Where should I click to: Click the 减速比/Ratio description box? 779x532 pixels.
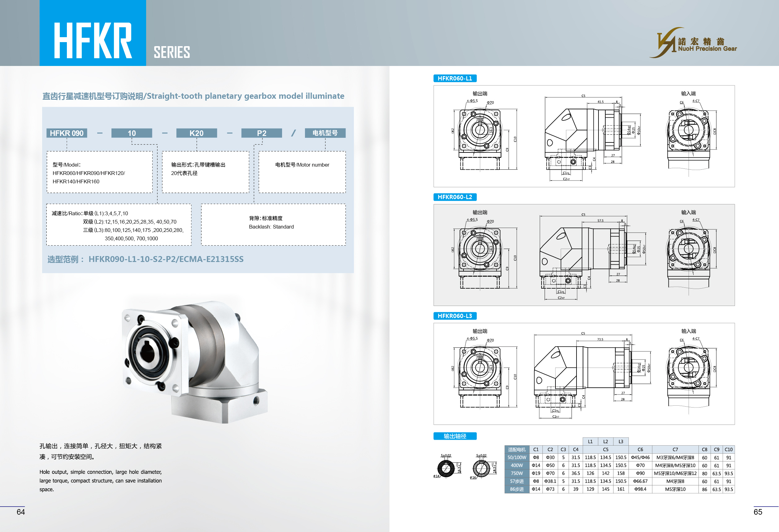click(x=119, y=225)
